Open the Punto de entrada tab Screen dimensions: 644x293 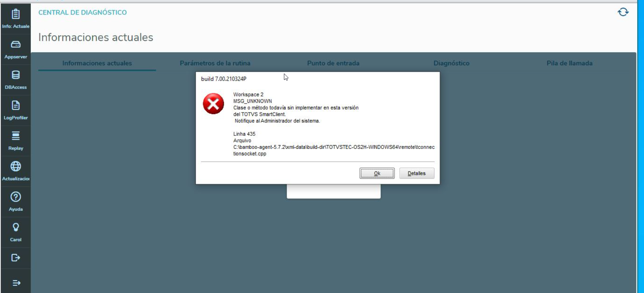(x=333, y=63)
